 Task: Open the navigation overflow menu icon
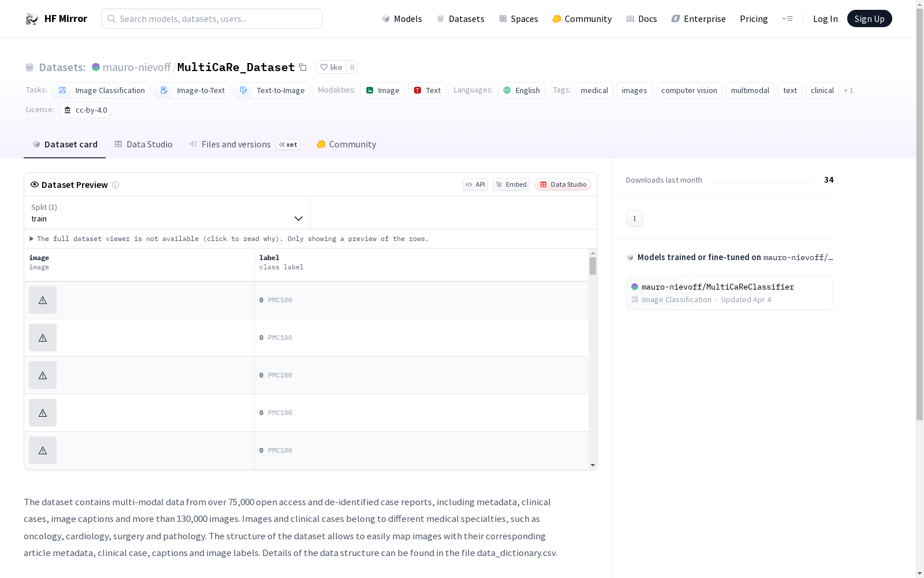click(x=787, y=19)
